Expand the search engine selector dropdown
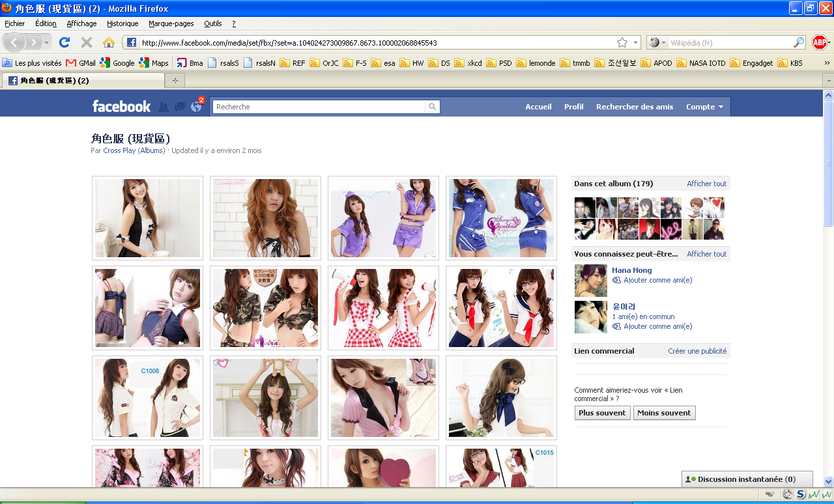The width and height of the screenshot is (834, 504). tap(657, 42)
